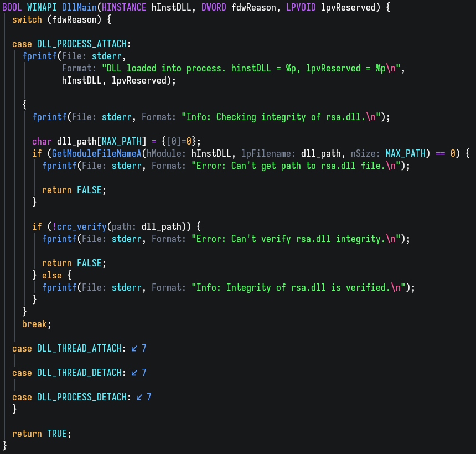This screenshot has width=476, height=454.
Task: Click stderr on the "is verified" fprintf line
Action: coord(127,287)
